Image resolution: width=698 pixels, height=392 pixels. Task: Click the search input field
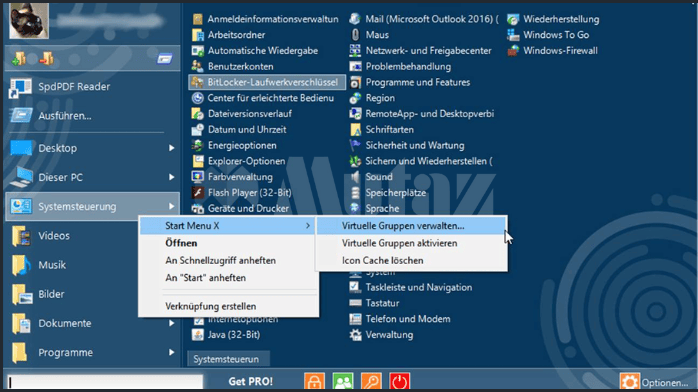[x=105, y=382]
